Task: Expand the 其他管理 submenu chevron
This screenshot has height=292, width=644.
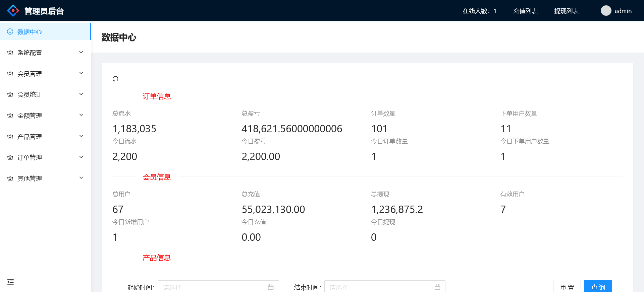Action: [x=81, y=178]
